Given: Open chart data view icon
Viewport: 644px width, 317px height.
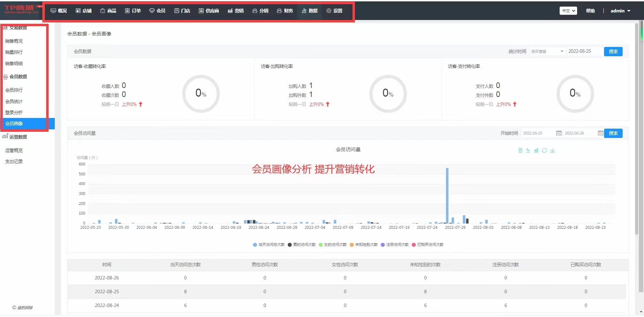Looking at the screenshot, I should pos(520,150).
